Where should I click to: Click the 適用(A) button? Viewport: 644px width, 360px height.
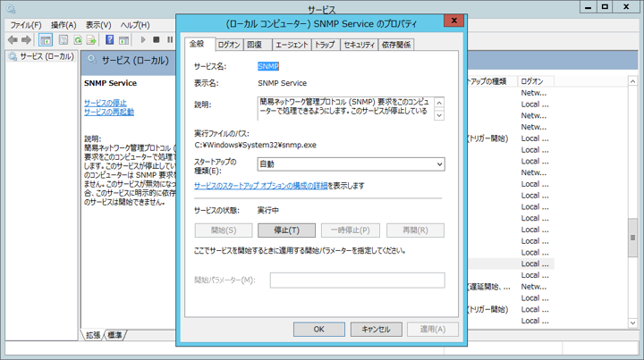click(x=433, y=330)
